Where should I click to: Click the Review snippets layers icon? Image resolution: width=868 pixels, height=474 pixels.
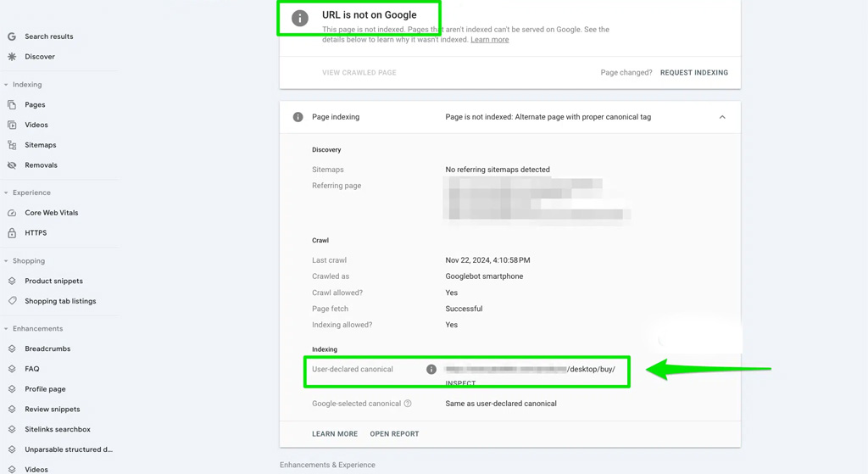pos(12,410)
